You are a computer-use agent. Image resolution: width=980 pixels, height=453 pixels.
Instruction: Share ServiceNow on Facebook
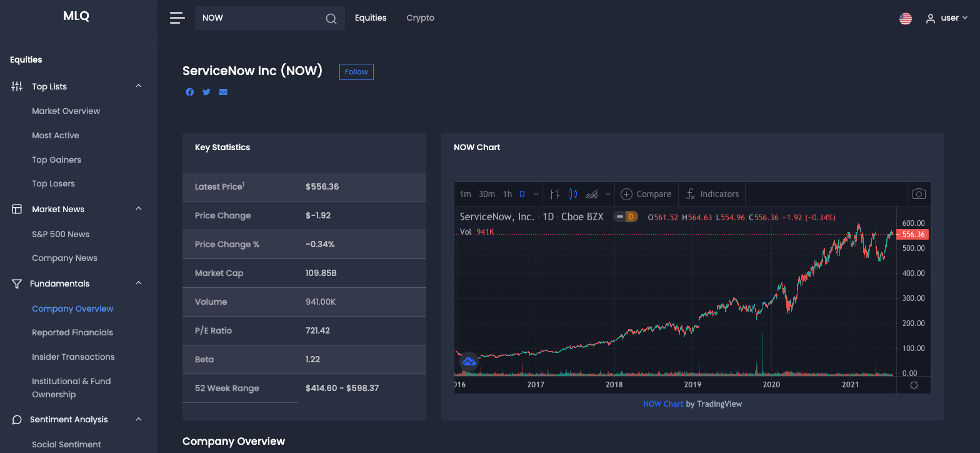pyautogui.click(x=190, y=92)
